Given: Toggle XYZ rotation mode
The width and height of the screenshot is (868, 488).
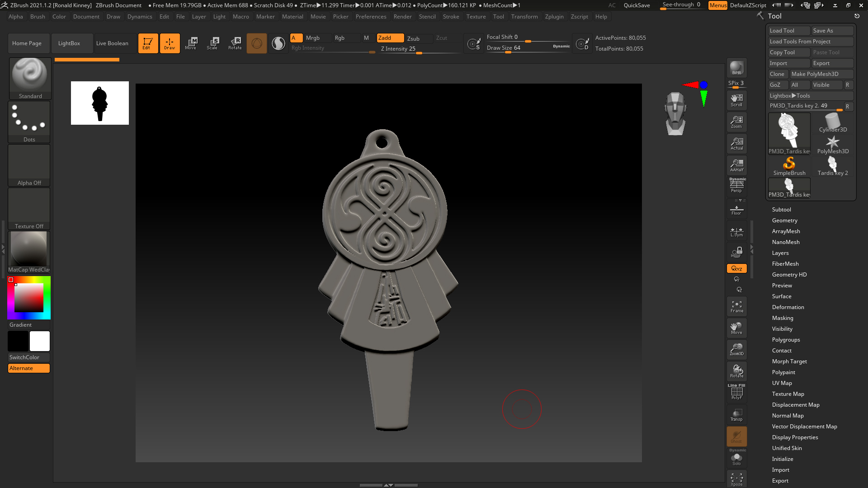Looking at the screenshot, I should tap(736, 268).
